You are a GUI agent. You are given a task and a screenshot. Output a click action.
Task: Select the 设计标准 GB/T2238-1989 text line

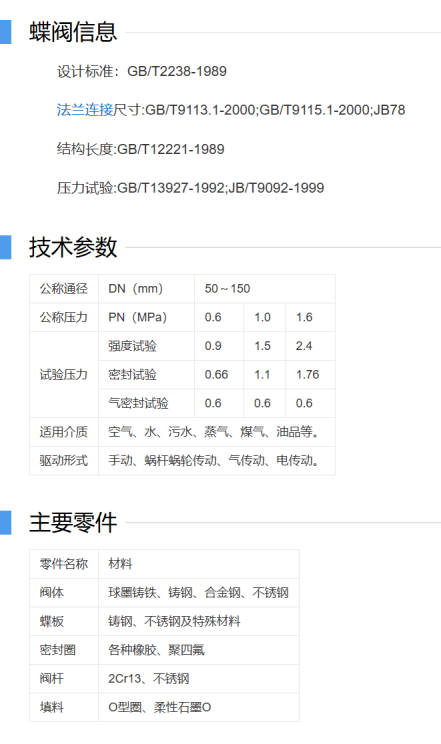tap(142, 71)
